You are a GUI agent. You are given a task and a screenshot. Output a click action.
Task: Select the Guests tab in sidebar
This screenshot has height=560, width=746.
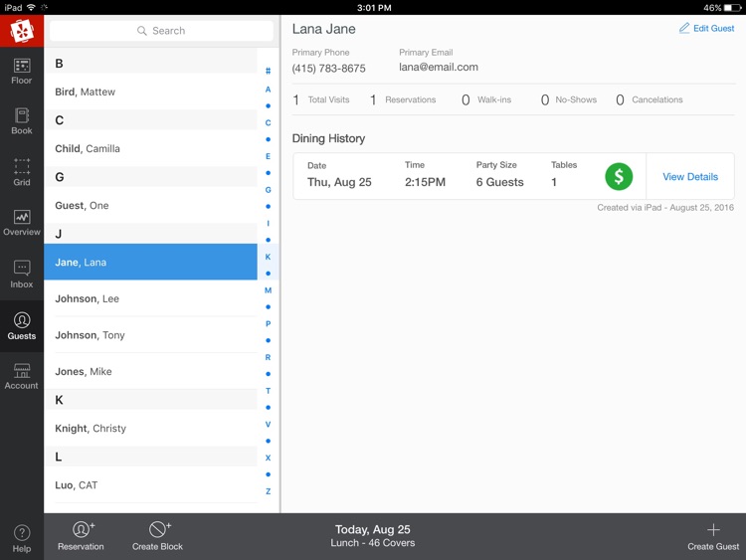tap(22, 326)
